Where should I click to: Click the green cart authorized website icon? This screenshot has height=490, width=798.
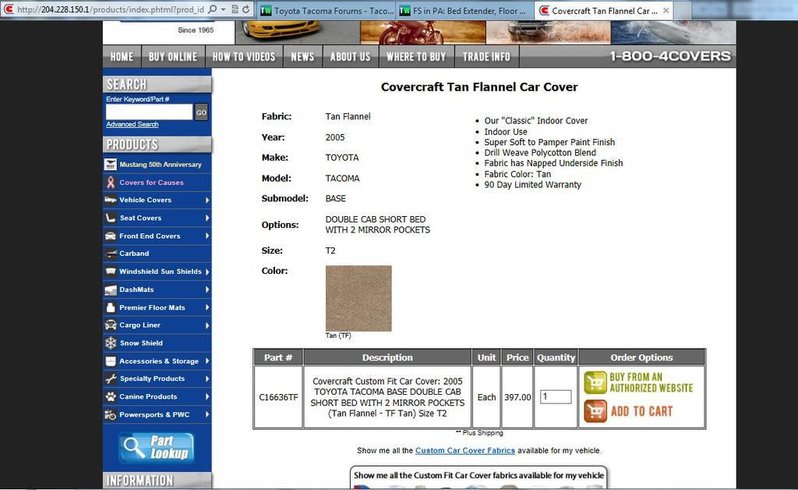595,382
